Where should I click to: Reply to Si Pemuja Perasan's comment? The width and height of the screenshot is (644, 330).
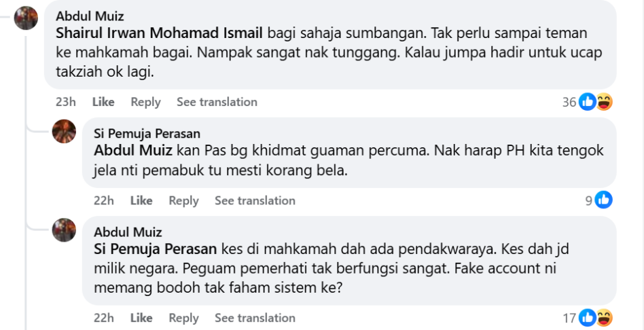[183, 200]
